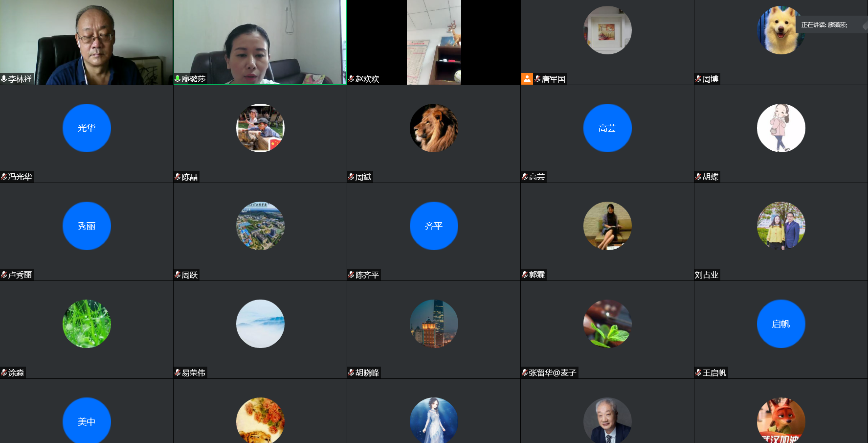Click the muted mic icon beside 胡蝶
Viewport: 868px width, 443px height.
pos(698,177)
